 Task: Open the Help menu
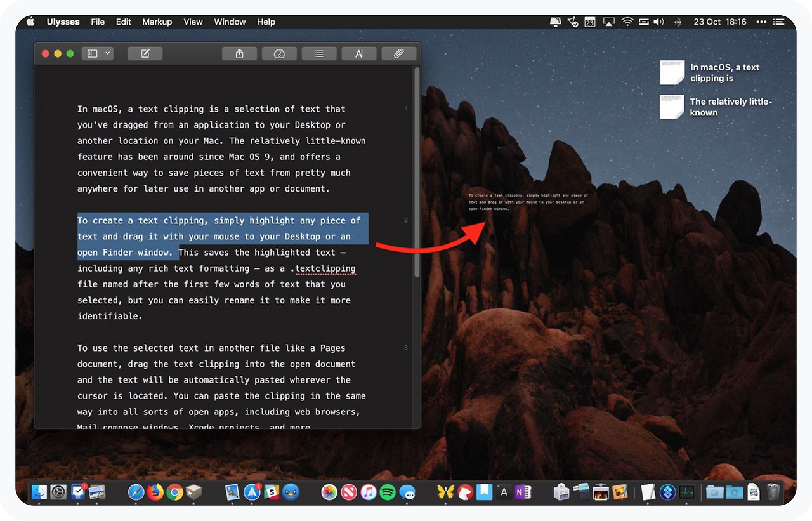[266, 22]
